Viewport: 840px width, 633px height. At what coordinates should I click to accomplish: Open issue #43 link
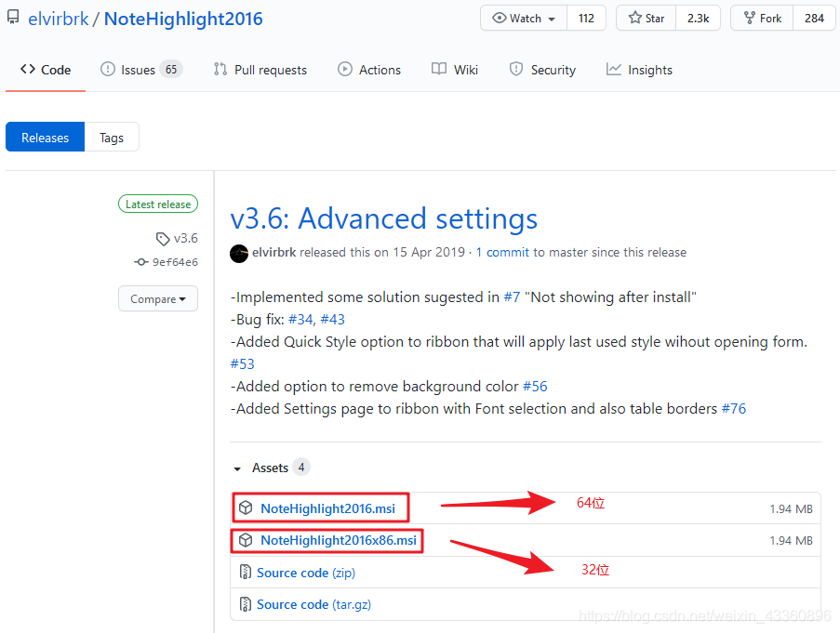(333, 320)
